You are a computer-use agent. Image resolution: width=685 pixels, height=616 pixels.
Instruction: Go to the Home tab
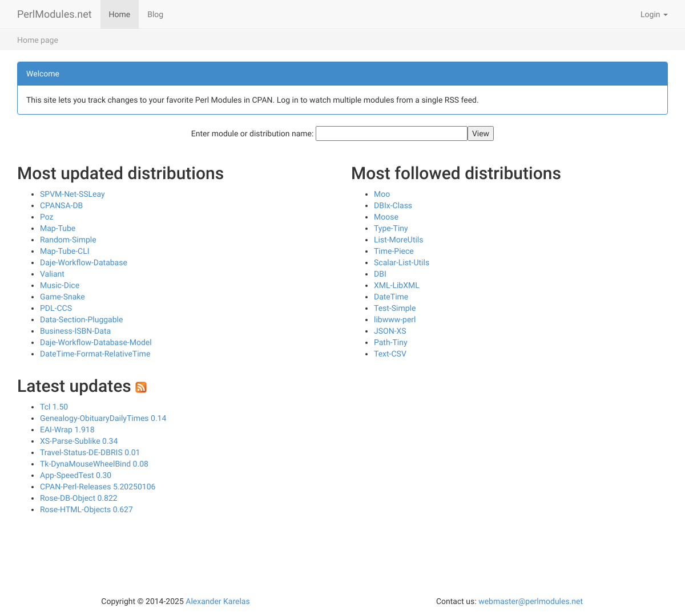pyautogui.click(x=119, y=14)
